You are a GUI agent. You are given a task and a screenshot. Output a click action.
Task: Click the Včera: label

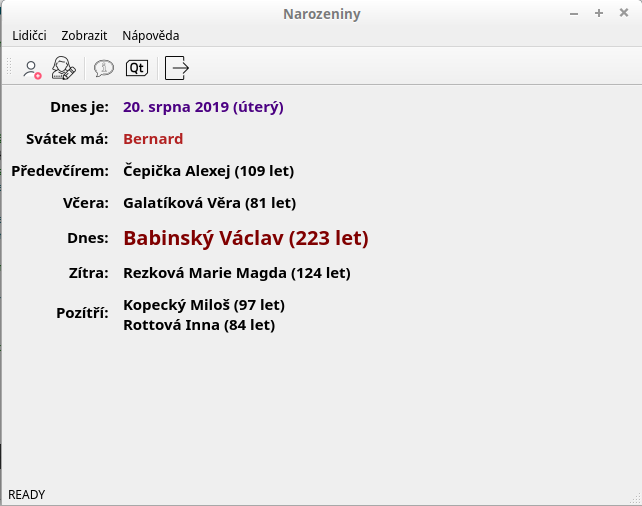(86, 203)
